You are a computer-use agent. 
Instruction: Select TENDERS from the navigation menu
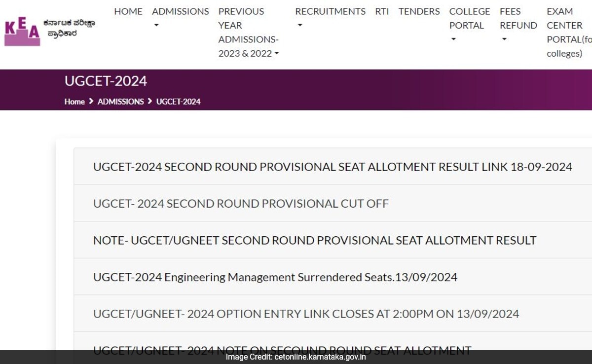tap(418, 11)
